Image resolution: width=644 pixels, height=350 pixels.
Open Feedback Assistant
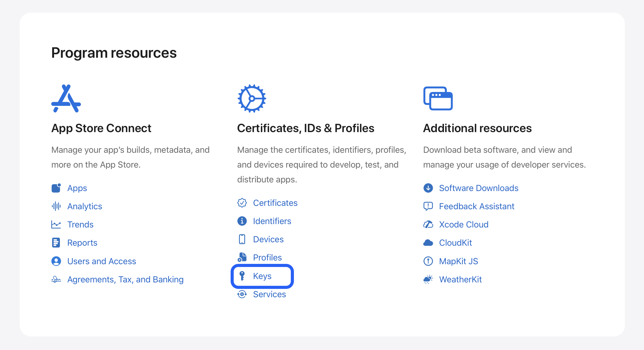(x=476, y=206)
